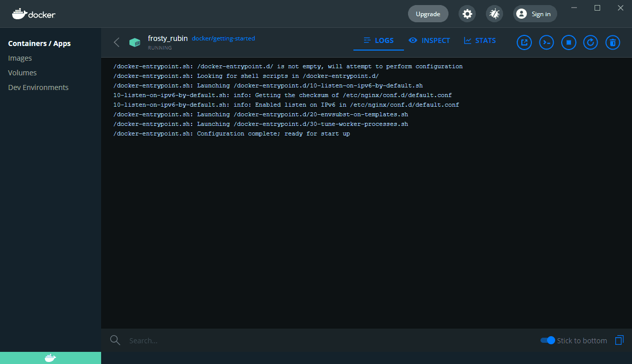Open Volumes in the sidebar
This screenshot has height=364, width=632.
(x=22, y=73)
